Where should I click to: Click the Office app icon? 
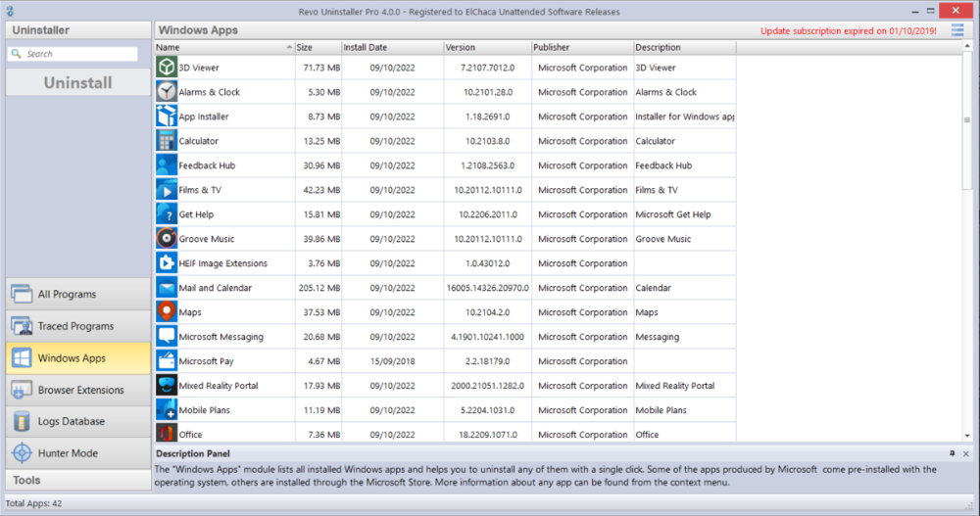pos(166,433)
